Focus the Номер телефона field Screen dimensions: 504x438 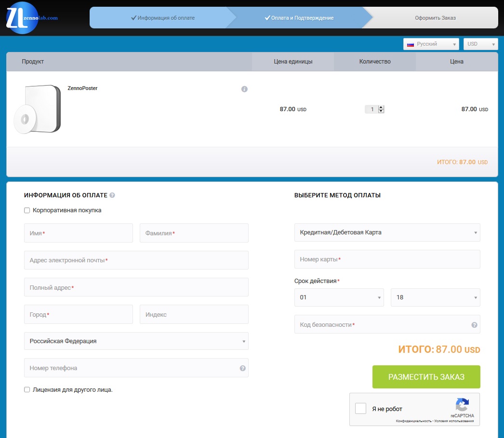pos(136,368)
